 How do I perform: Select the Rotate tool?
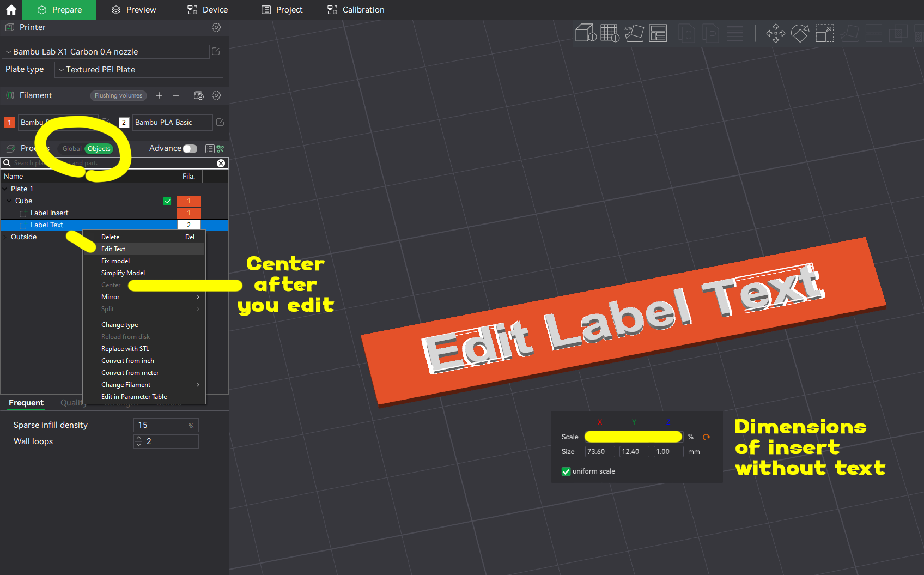tap(800, 33)
